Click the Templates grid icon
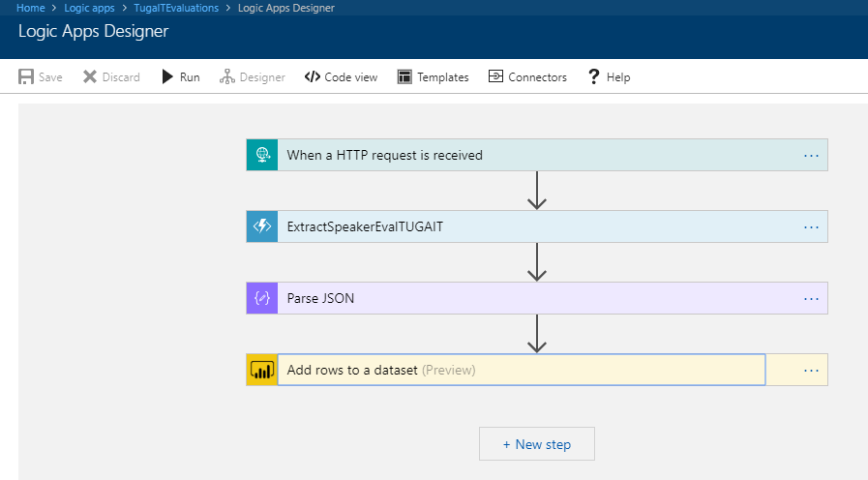Viewport: 868px width, 480px height. [404, 76]
